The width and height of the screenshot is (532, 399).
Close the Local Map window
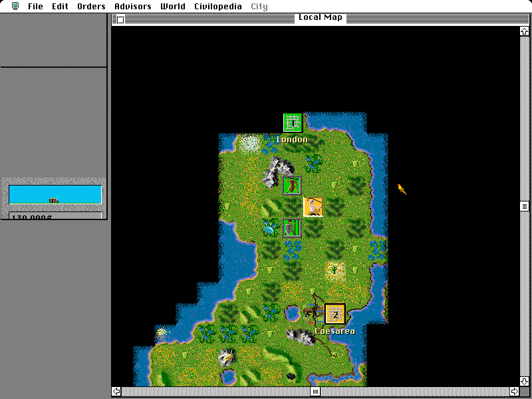[x=120, y=20]
